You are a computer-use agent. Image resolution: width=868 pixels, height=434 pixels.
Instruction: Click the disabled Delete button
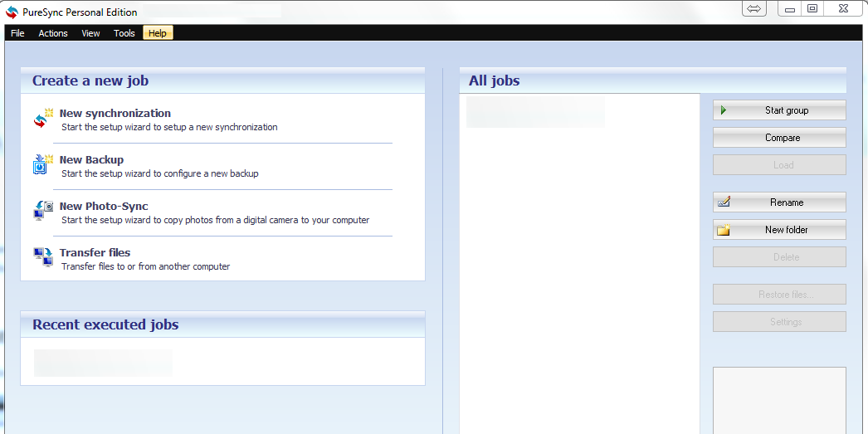779,257
